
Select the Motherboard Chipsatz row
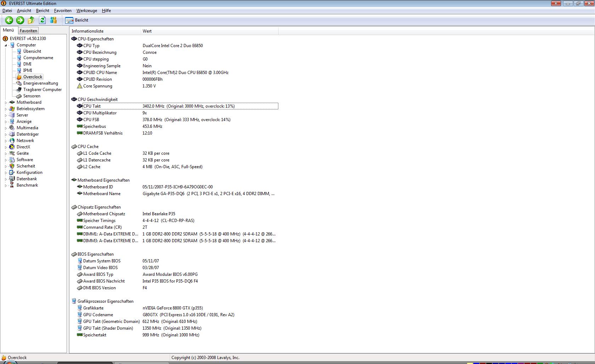177,214
